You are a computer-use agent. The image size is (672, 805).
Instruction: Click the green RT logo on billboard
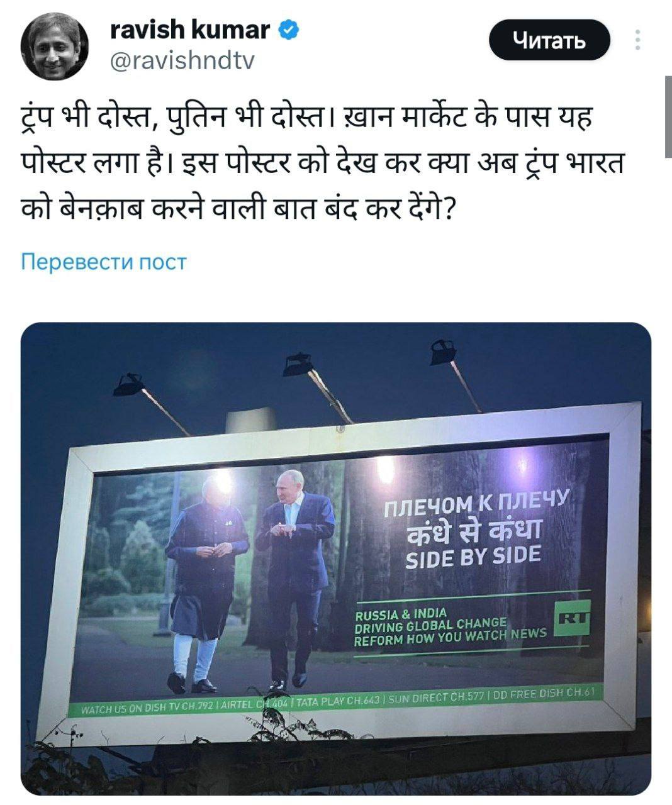tap(573, 619)
